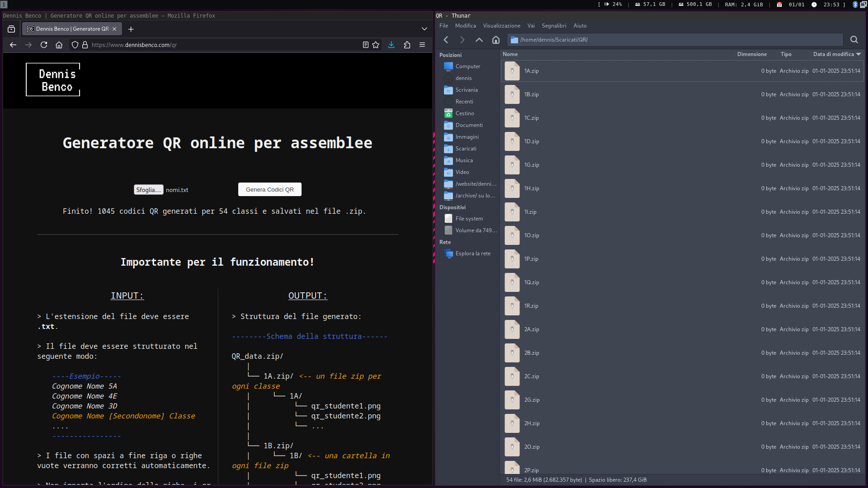Click Thunar location path field
The image size is (868, 488).
[675, 40]
